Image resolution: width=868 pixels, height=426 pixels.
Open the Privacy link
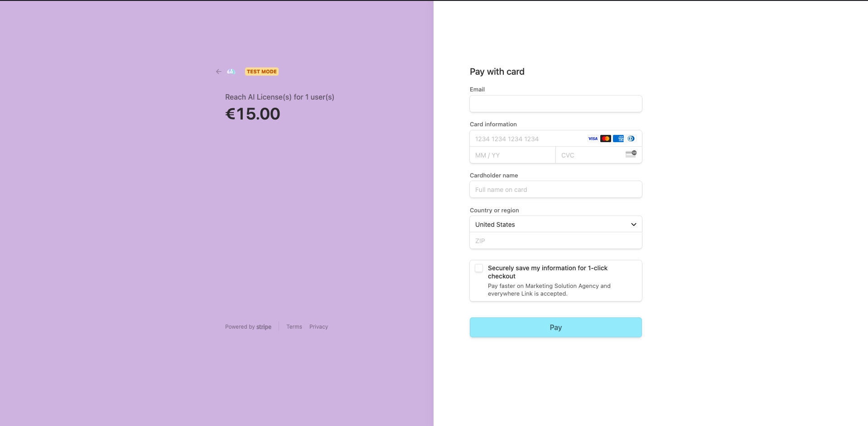(x=318, y=327)
